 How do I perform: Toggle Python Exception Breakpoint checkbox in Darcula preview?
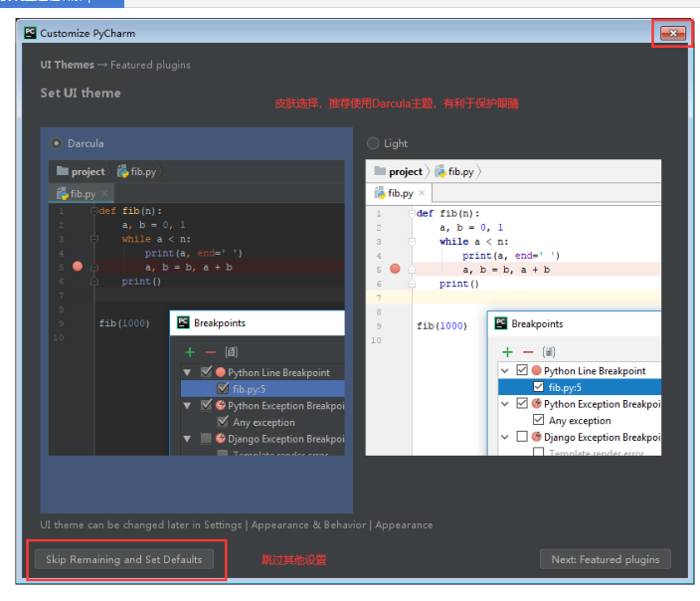click(206, 405)
